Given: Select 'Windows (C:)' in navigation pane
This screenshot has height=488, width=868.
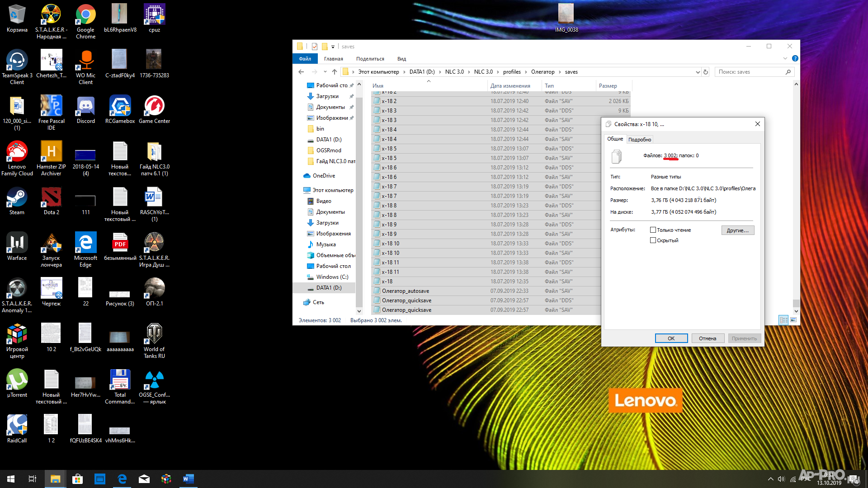Looking at the screenshot, I should click(x=332, y=277).
